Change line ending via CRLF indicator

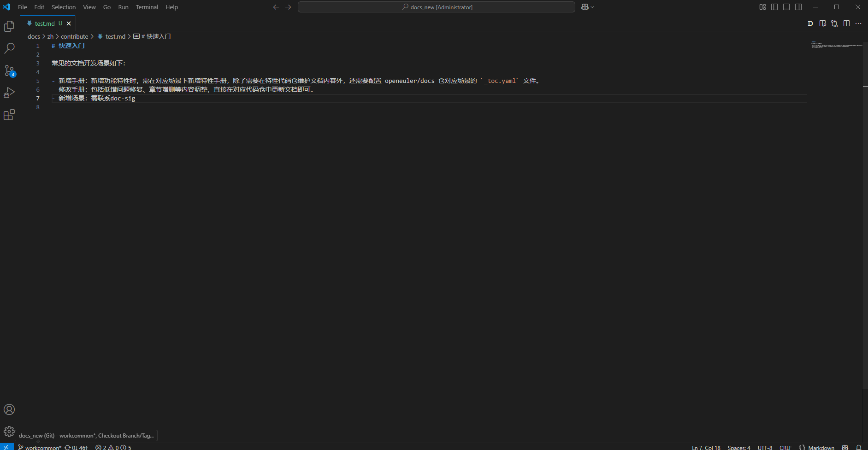(x=785, y=447)
